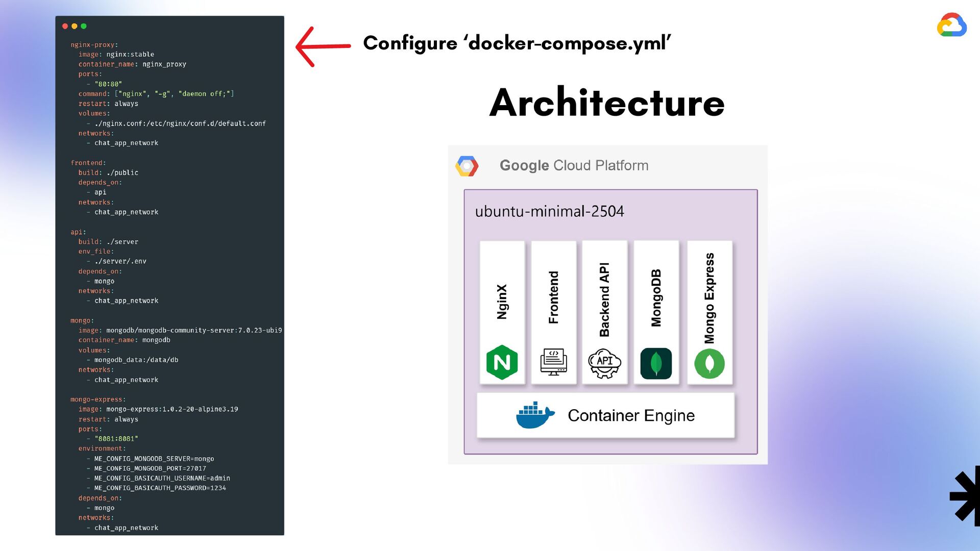Image resolution: width=980 pixels, height=551 pixels.
Task: Click the mongo-express service key in code
Action: click(x=97, y=399)
